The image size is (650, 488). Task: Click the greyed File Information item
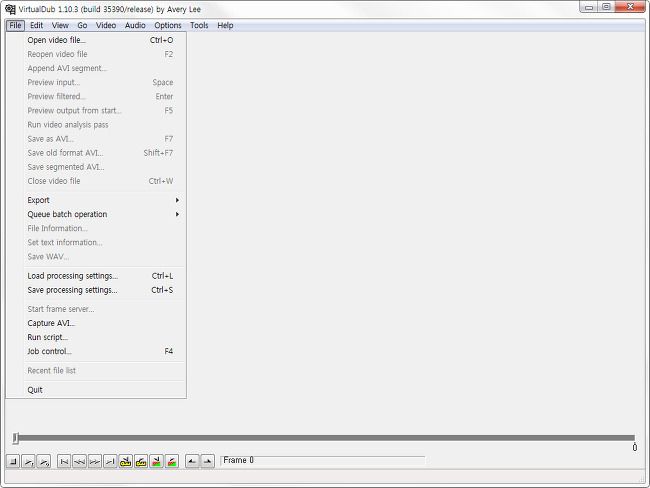[96, 228]
